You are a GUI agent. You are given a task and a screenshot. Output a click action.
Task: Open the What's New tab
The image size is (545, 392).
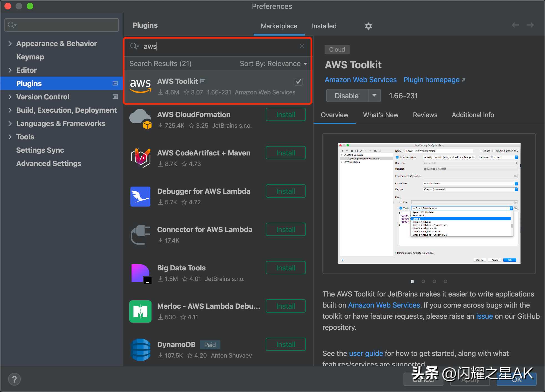click(x=381, y=115)
